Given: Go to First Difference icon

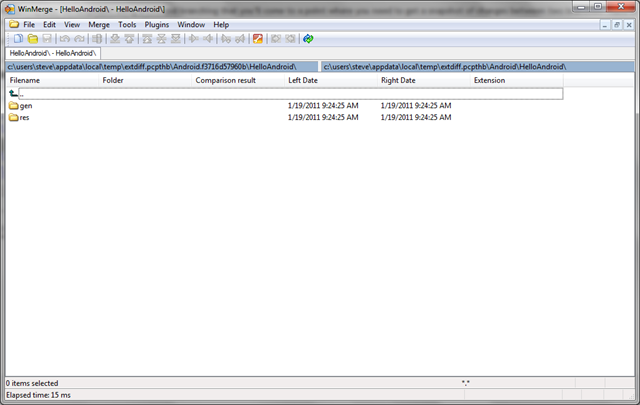Looking at the screenshot, I should (x=147, y=39).
